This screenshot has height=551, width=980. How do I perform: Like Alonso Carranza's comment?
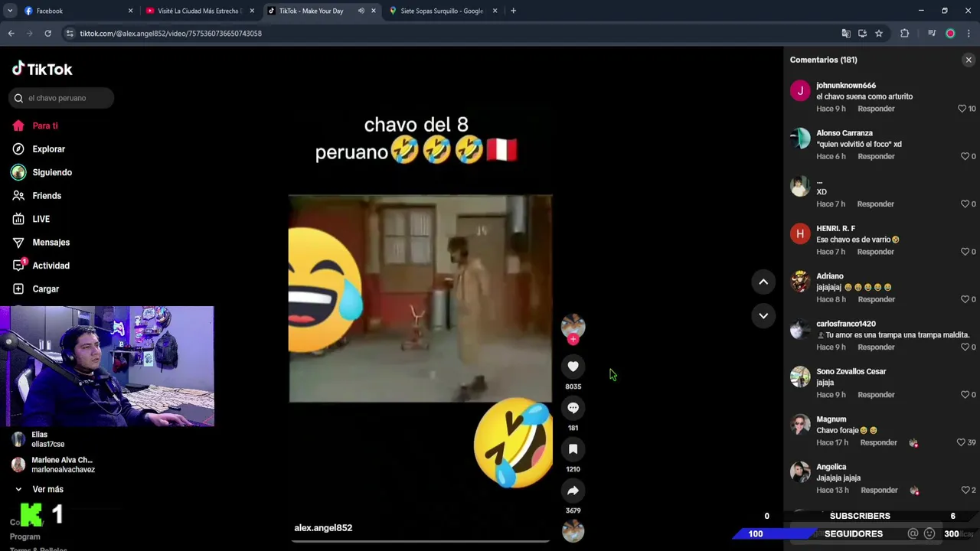965,156
